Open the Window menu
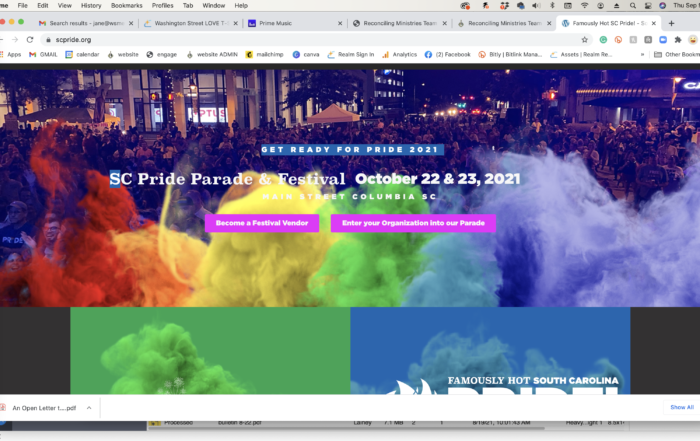The width and height of the screenshot is (700, 441). click(214, 6)
